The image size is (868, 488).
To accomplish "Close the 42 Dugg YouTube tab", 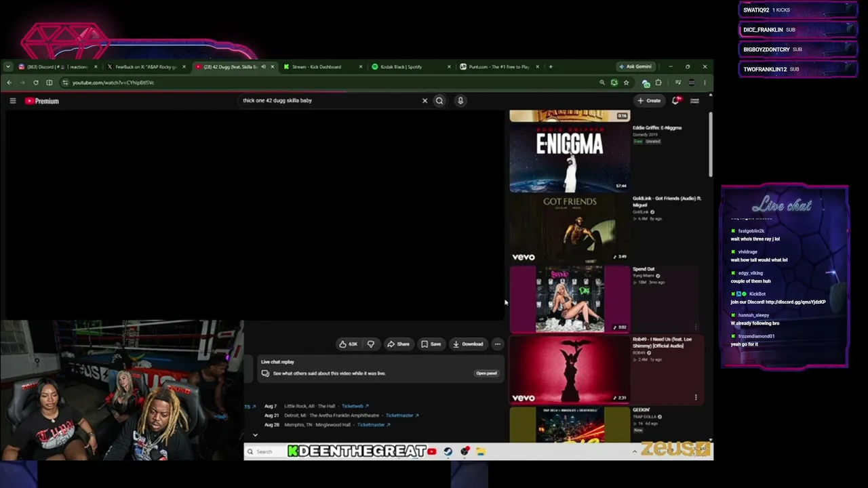I will tap(273, 67).
